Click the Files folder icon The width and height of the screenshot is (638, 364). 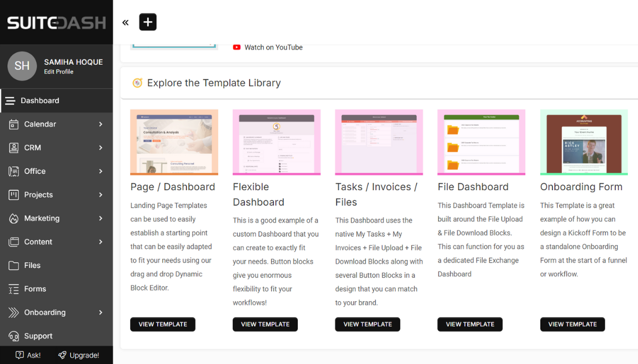[x=14, y=266]
